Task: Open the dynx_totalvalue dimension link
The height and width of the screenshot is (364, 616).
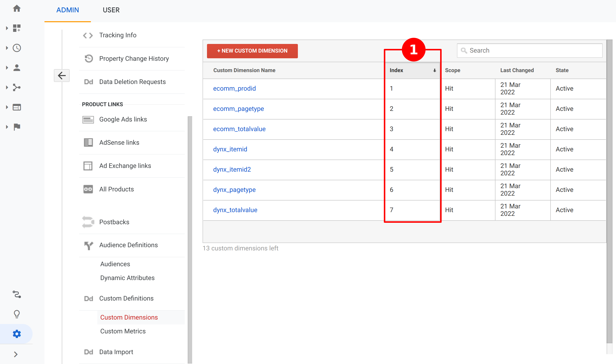Action: [235, 210]
